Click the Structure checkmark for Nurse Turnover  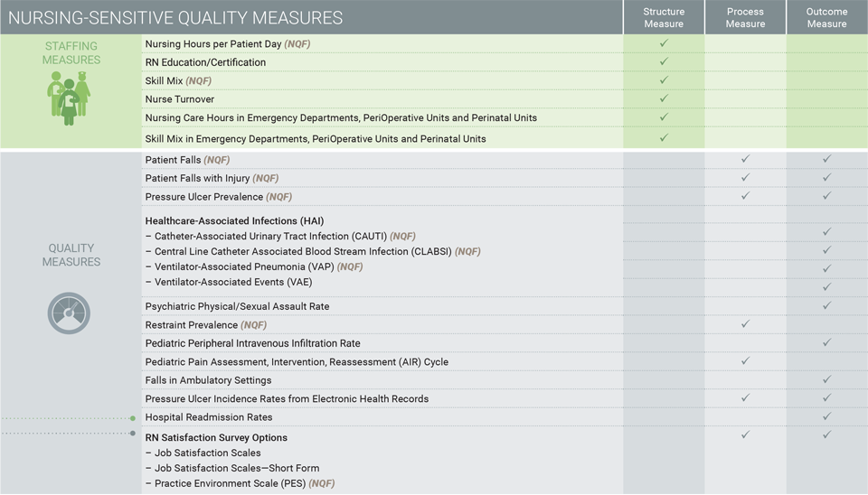click(x=664, y=98)
